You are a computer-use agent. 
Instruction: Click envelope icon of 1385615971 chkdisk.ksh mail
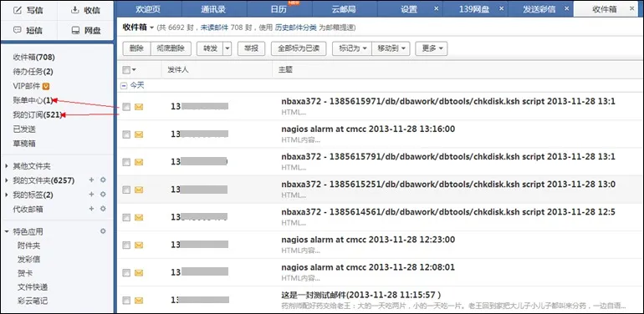tap(139, 107)
